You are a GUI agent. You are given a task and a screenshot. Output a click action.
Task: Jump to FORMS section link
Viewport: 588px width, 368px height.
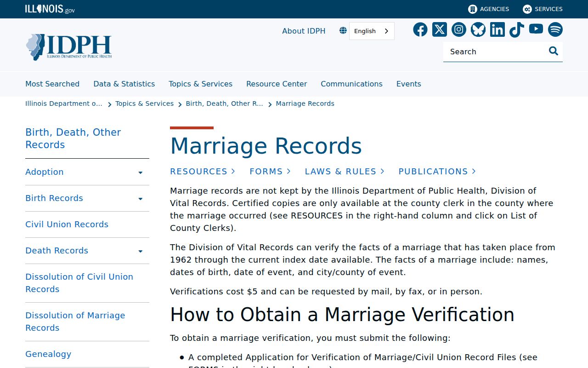[270, 172]
